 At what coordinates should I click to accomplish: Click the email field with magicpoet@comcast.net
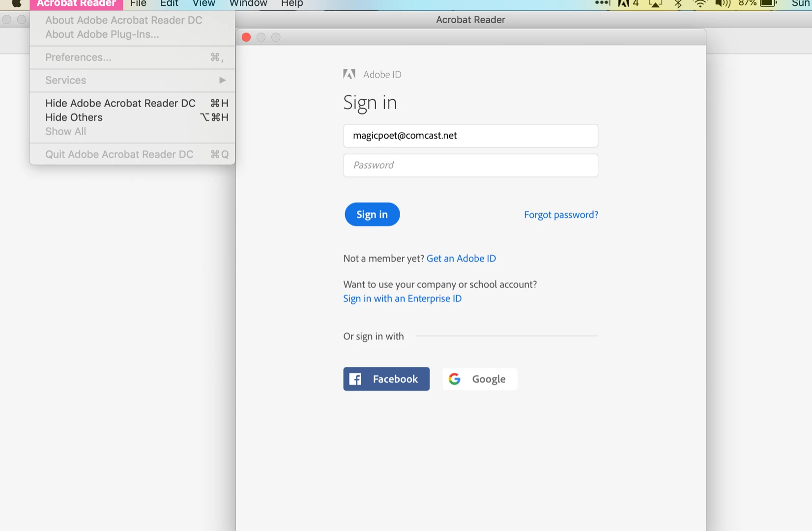470,136
